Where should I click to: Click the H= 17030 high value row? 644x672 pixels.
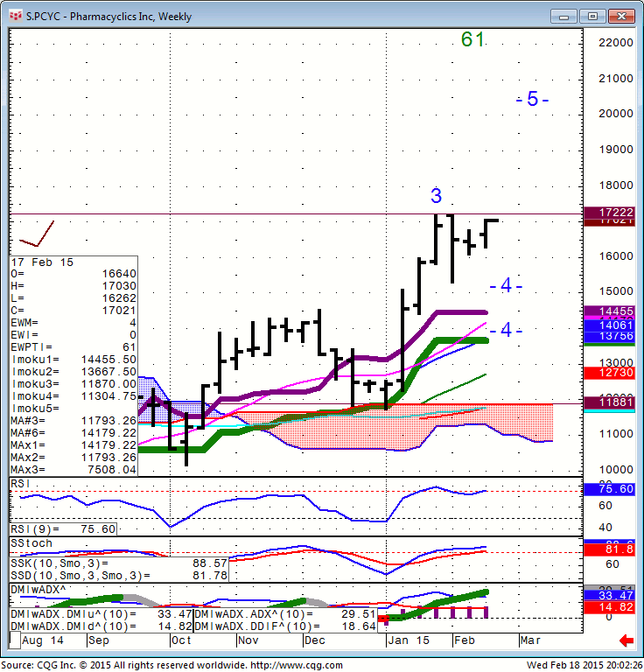tap(73, 286)
